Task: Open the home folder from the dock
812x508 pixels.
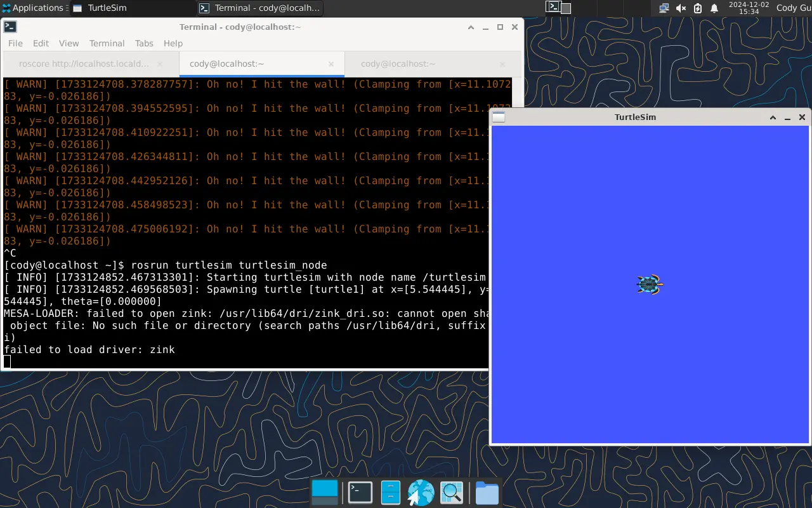Action: coord(487,493)
